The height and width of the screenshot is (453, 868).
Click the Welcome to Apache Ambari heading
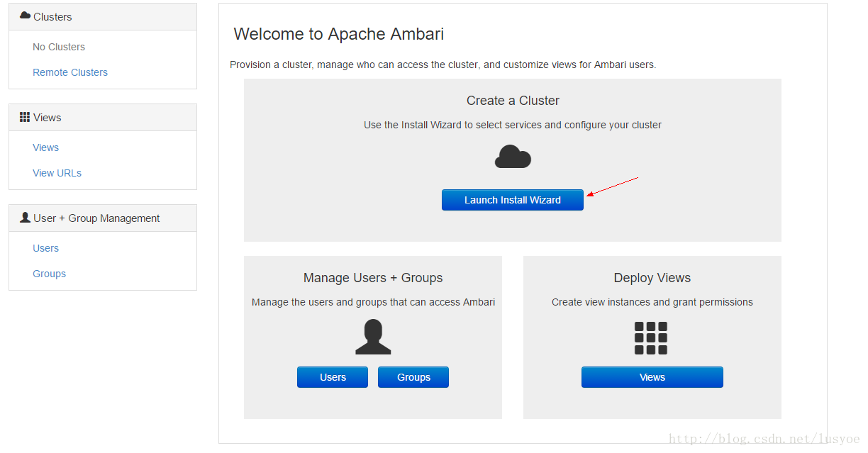coord(339,34)
